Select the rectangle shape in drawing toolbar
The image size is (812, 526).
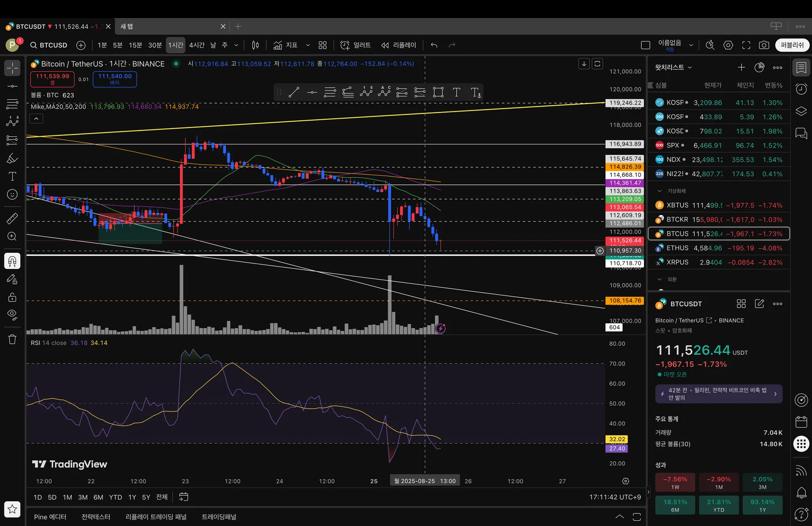(x=438, y=93)
